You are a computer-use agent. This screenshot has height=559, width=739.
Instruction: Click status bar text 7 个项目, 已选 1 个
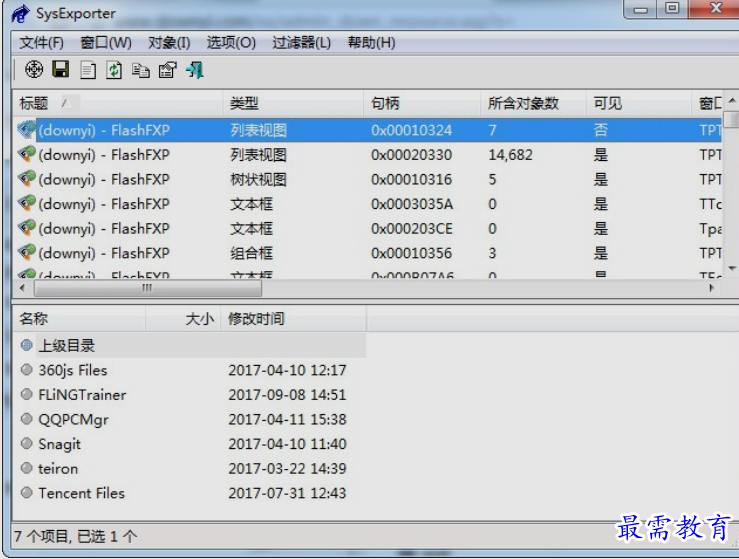tap(75, 536)
